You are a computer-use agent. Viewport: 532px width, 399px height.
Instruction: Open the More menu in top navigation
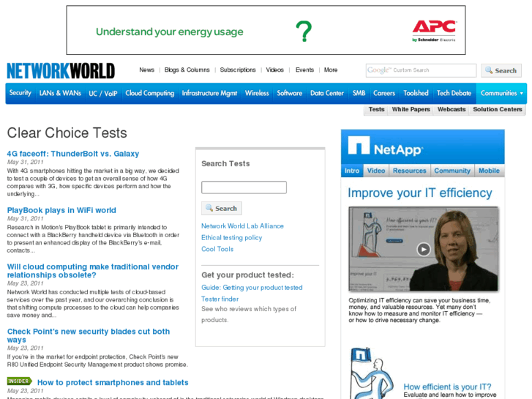pos(331,70)
